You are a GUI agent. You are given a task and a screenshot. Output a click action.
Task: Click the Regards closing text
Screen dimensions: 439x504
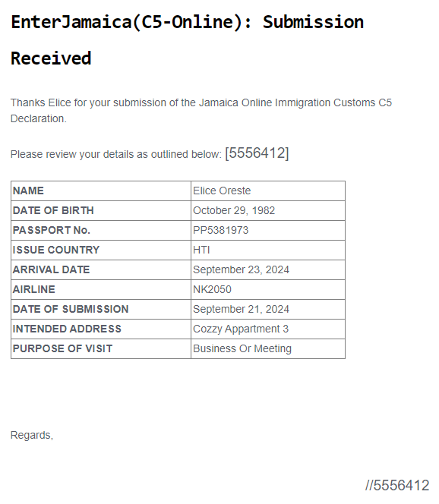pyautogui.click(x=32, y=435)
